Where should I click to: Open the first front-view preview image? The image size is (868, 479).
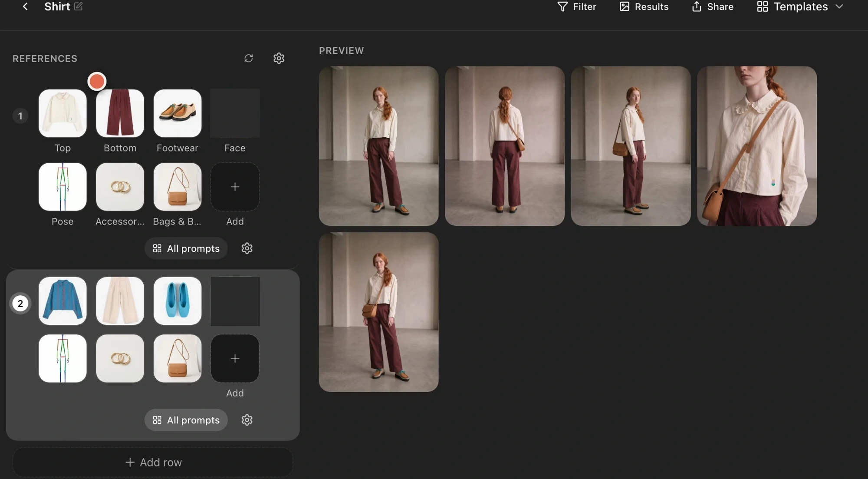[379, 146]
